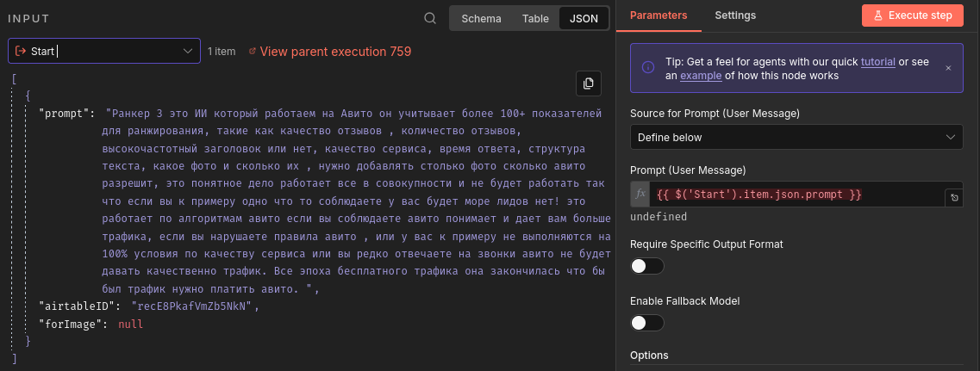Open the example link in the tip

[x=700, y=76]
